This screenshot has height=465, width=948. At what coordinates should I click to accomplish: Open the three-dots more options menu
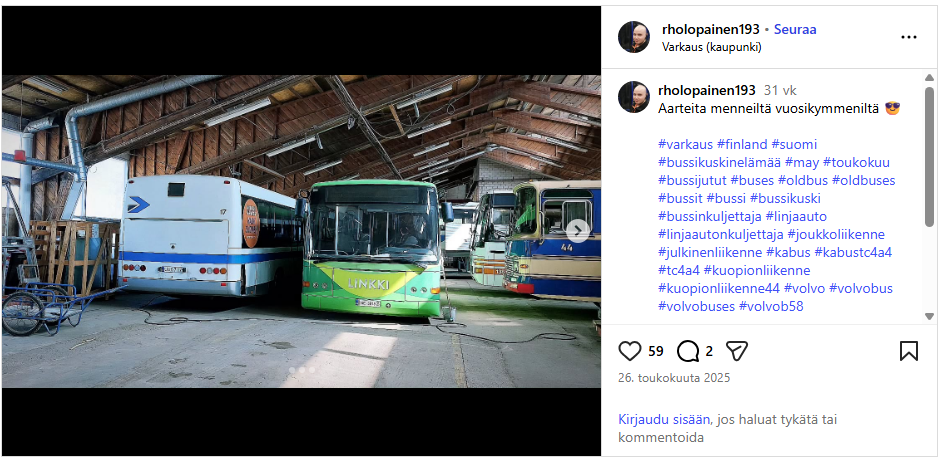point(908,37)
